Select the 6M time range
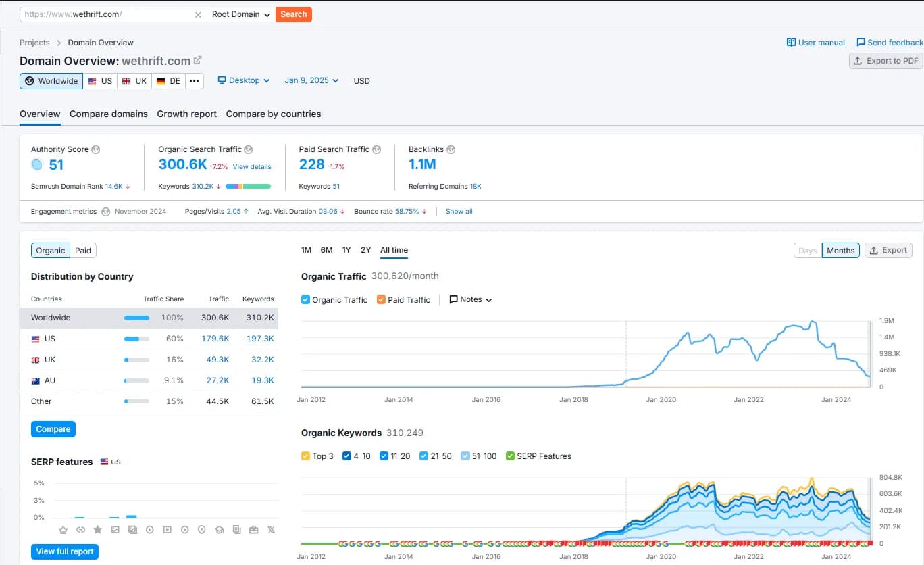Image resolution: width=924 pixels, height=565 pixels. [x=326, y=250]
